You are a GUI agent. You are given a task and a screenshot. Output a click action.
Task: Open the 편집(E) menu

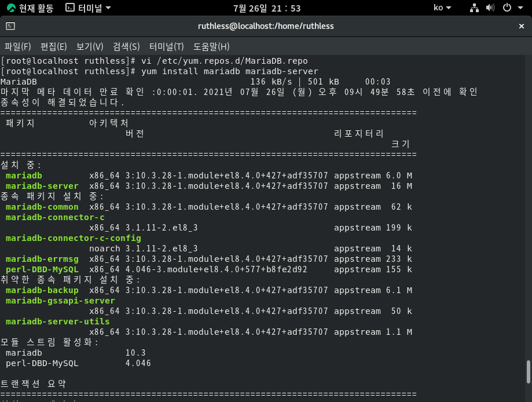(54, 46)
